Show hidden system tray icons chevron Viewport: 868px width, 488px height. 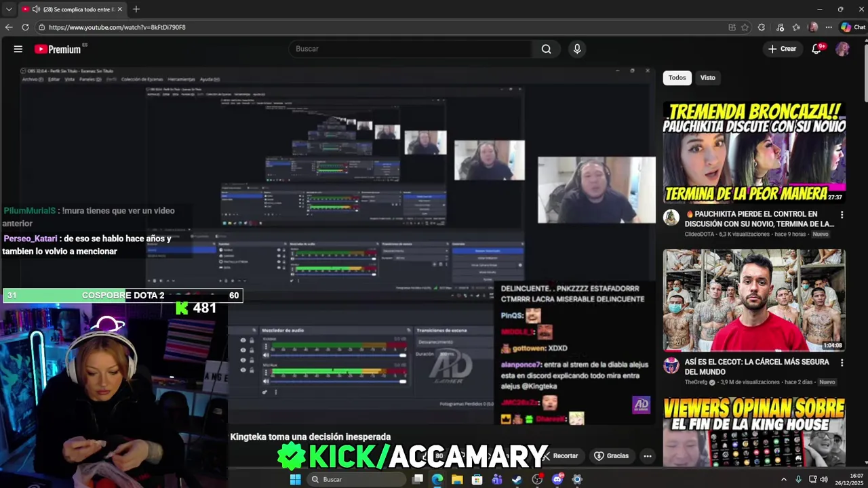(x=784, y=479)
